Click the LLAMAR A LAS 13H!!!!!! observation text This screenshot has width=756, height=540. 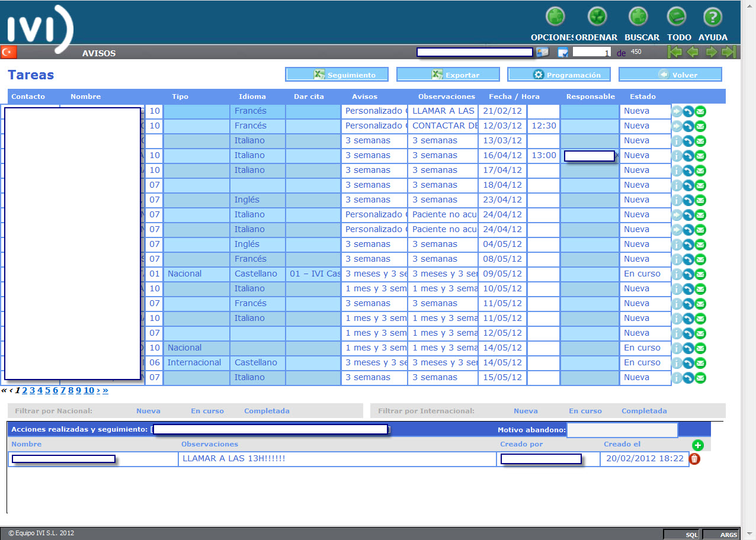[234, 458]
